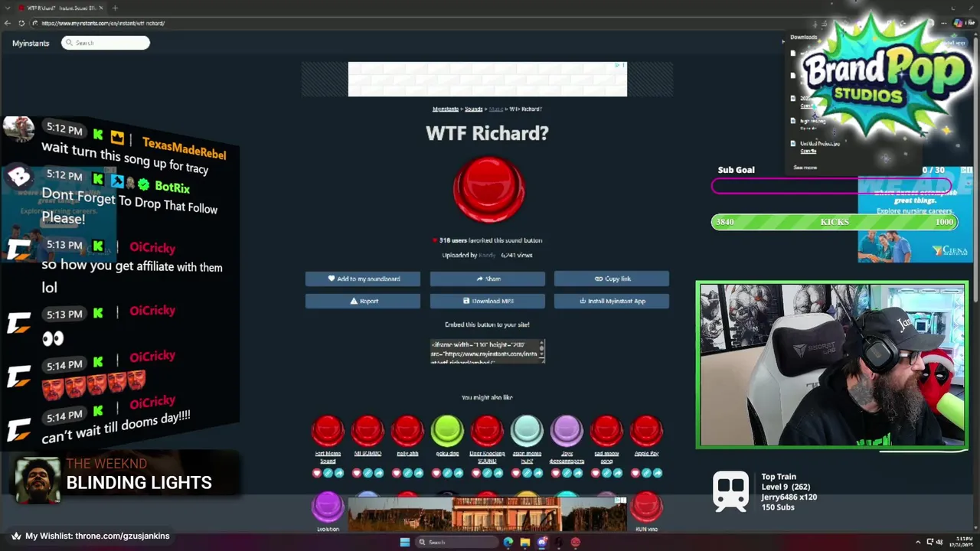The image size is (980, 551).
Task: Click See more in Downloads panel
Action: click(x=805, y=167)
